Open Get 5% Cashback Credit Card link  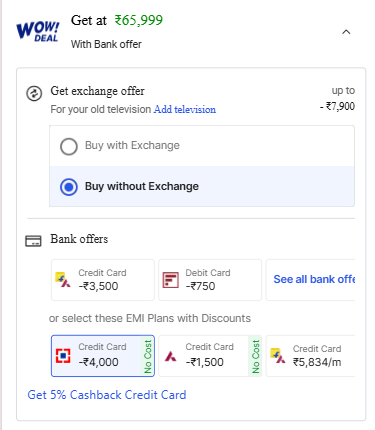(107, 395)
